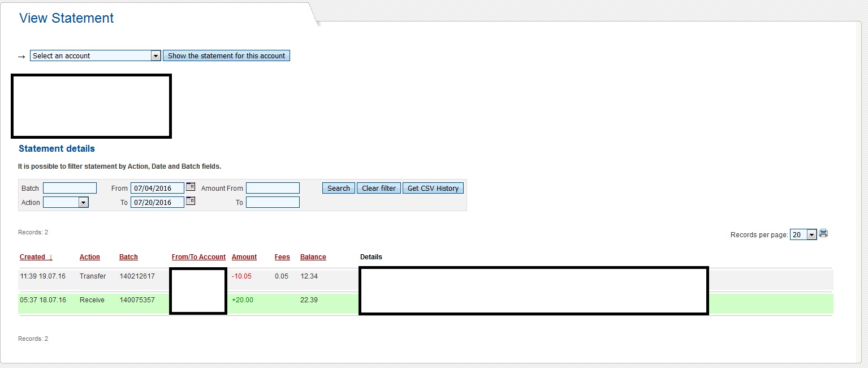
Task: Expand the Select an account dropdown
Action: [156, 56]
